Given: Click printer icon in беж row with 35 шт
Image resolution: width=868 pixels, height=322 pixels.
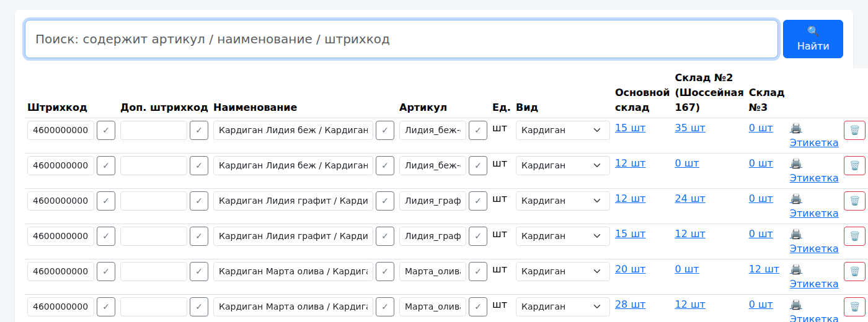Looking at the screenshot, I should (x=796, y=128).
